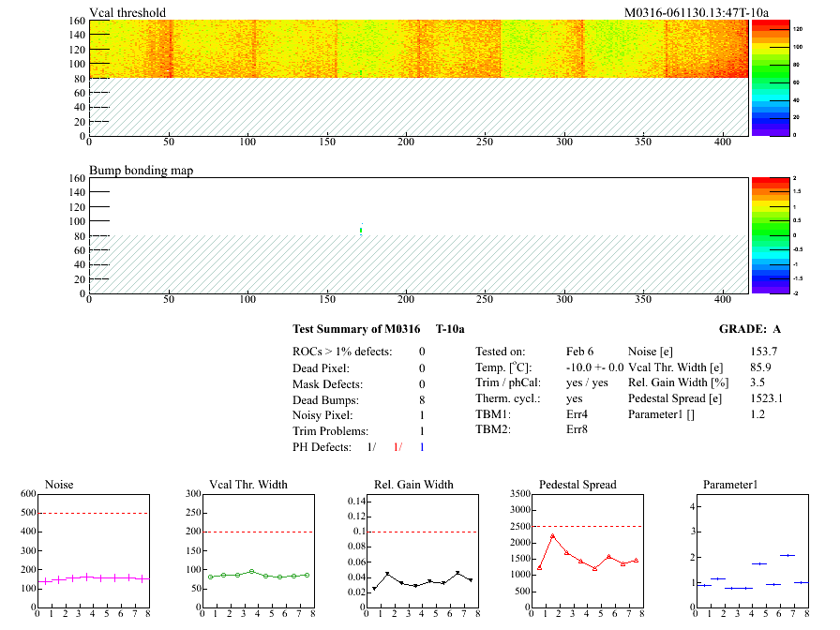Click the first magenta point in Noise plot
The width and height of the screenshot is (840, 630).
[41, 582]
